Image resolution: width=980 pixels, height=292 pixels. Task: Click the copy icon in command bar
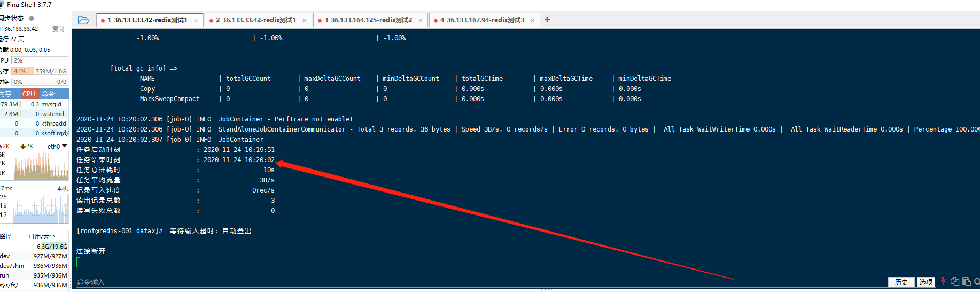(x=955, y=281)
